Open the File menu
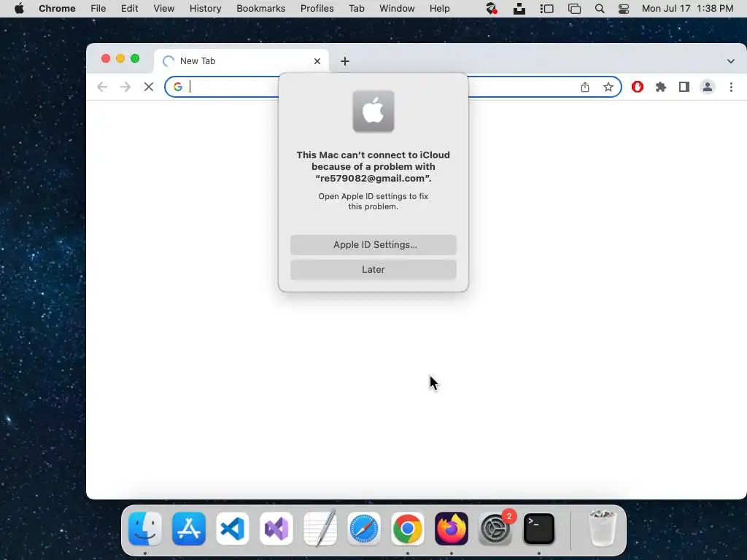This screenshot has height=560, width=747. tap(98, 9)
